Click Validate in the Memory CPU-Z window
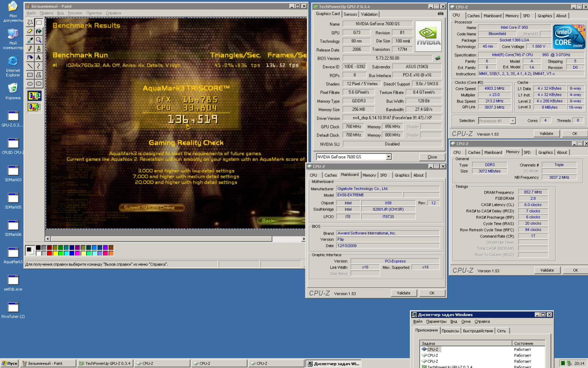This screenshot has height=368, width=588. tap(547, 270)
